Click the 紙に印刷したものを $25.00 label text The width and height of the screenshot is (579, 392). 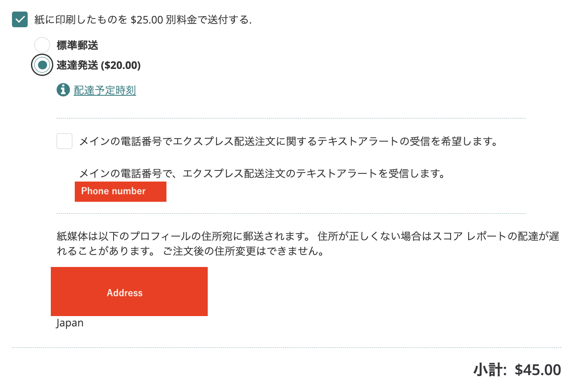pyautogui.click(x=143, y=20)
